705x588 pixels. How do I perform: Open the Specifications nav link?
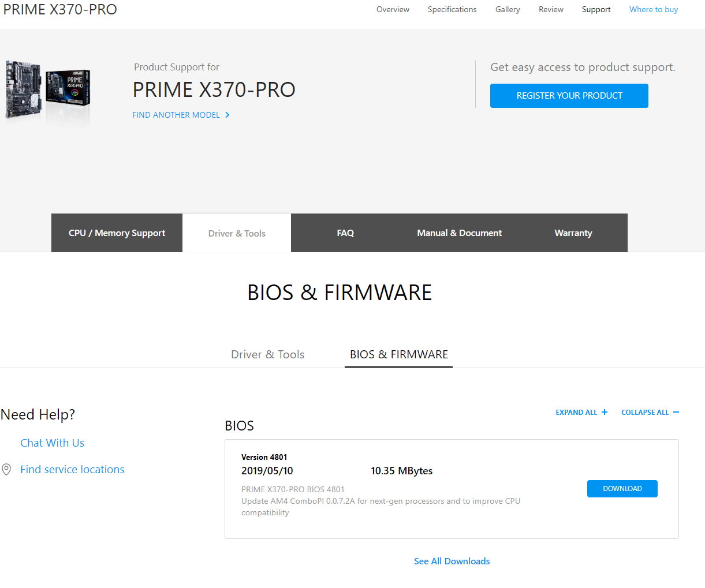tap(452, 9)
